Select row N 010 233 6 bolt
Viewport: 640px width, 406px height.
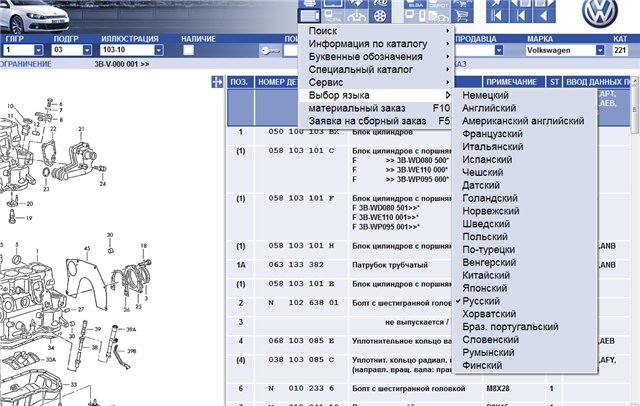click(x=429, y=388)
